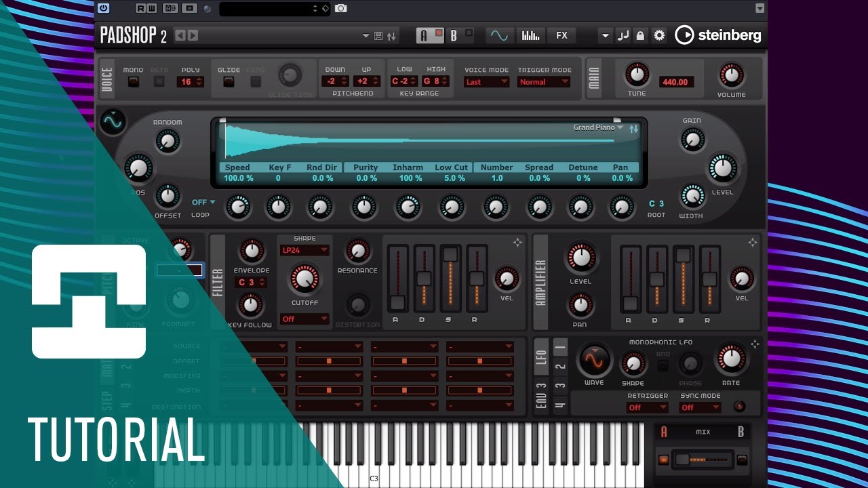Click the Pitchbend Up stepper
This screenshot has height=488, width=868.
pyautogui.click(x=366, y=82)
